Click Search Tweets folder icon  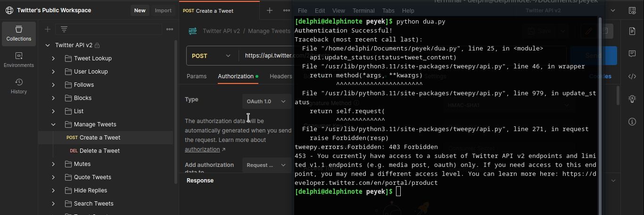pos(68,204)
